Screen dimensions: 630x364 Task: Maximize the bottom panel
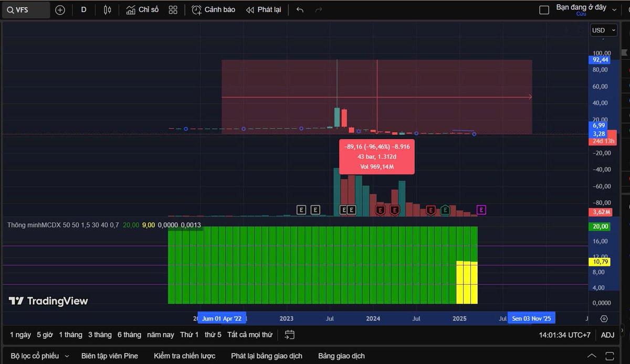point(610,356)
